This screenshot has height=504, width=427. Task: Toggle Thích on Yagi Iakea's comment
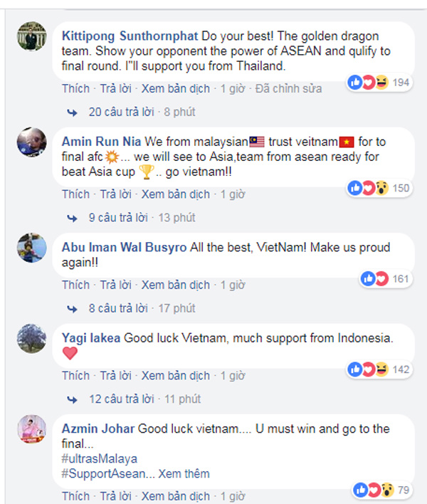[x=76, y=376]
